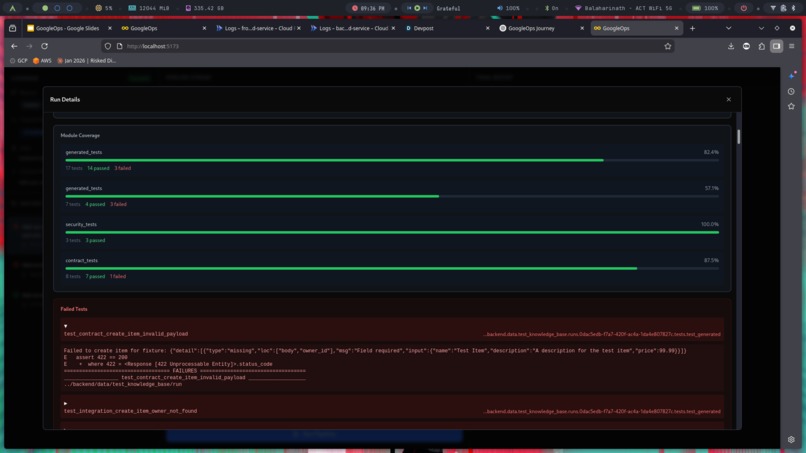Open the sidebar bookmarks star icon
The height and width of the screenshot is (453, 806).
[791, 106]
